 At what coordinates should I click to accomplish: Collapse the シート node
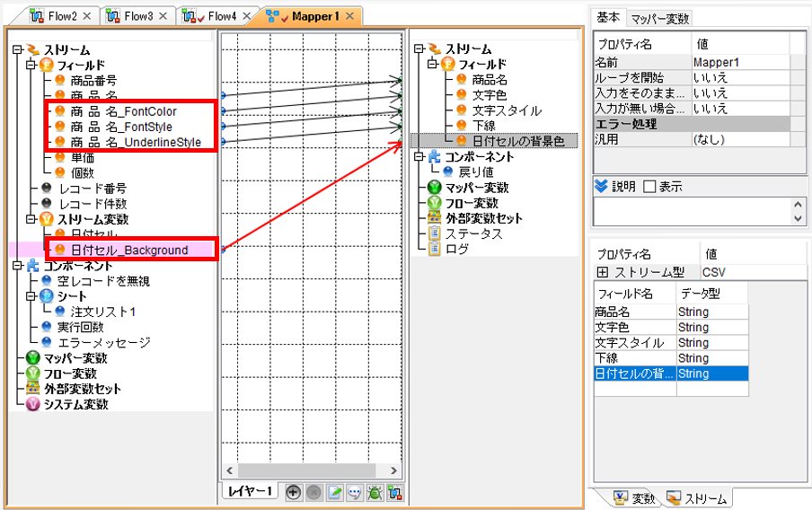click(31, 296)
